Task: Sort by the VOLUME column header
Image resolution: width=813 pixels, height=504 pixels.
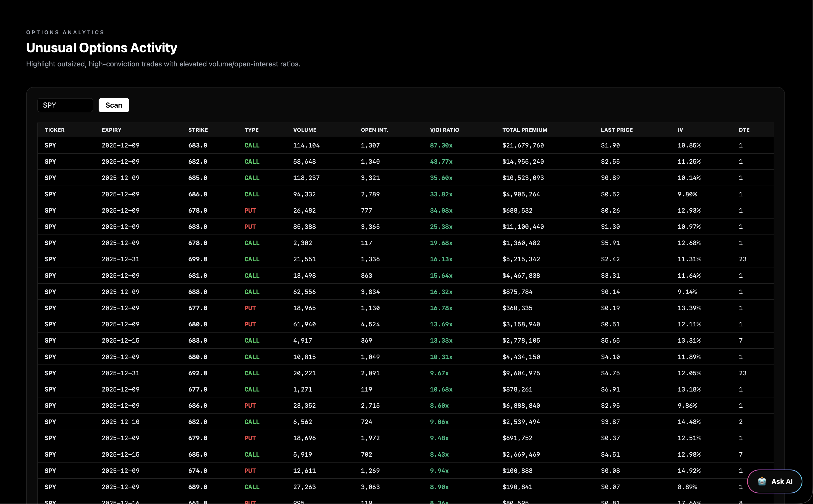Action: point(305,130)
